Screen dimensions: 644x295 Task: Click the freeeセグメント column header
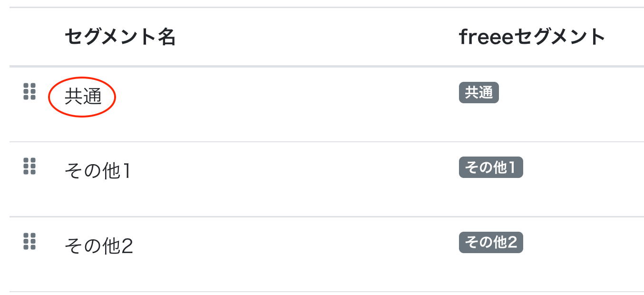point(532,37)
